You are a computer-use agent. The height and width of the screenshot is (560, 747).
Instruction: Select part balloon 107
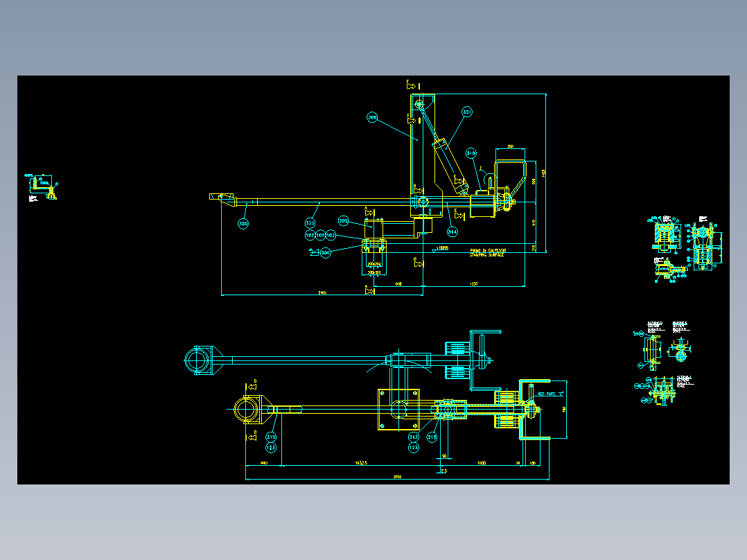pos(310,235)
